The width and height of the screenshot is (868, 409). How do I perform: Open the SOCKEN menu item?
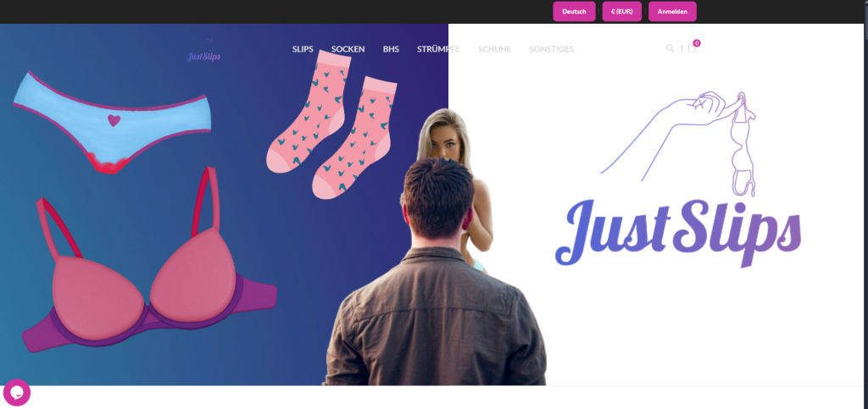click(x=348, y=49)
